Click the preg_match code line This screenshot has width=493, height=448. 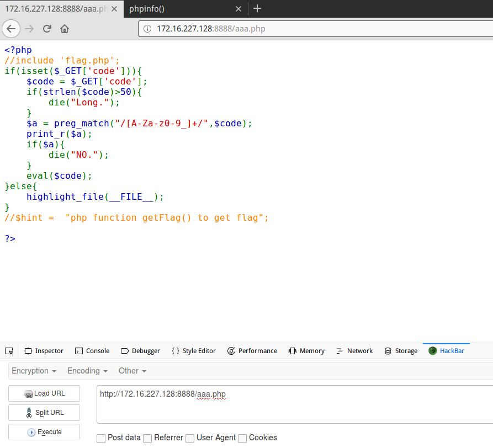[x=139, y=124]
